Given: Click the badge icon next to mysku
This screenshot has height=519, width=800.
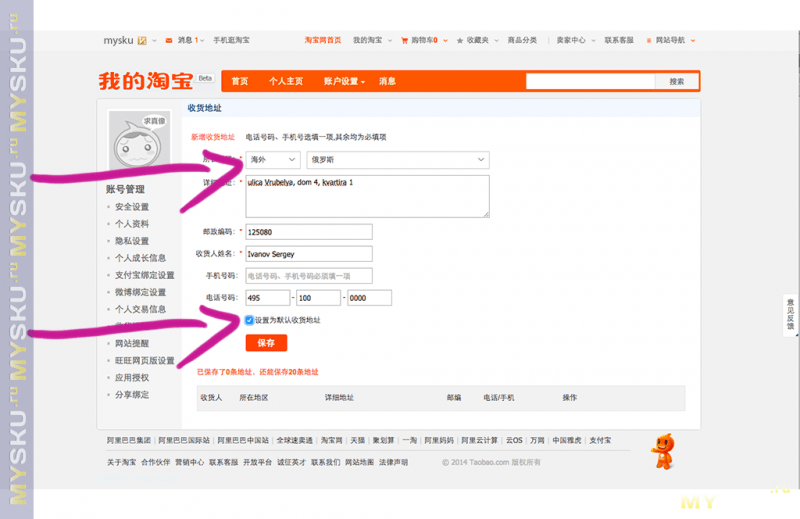Looking at the screenshot, I should point(142,40).
